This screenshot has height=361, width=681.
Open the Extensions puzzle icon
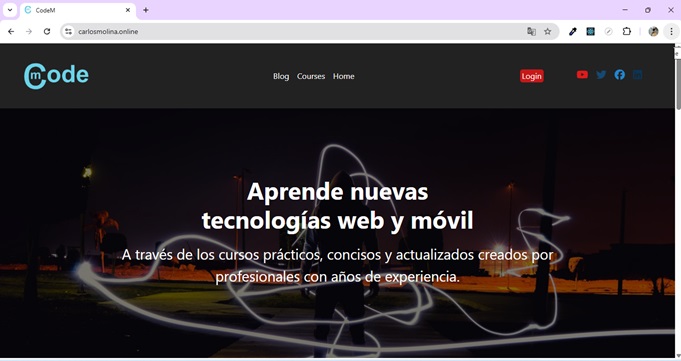[626, 31]
